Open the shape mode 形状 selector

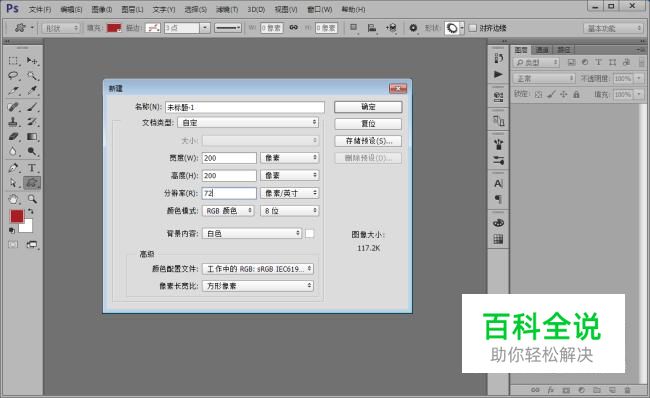pos(61,28)
